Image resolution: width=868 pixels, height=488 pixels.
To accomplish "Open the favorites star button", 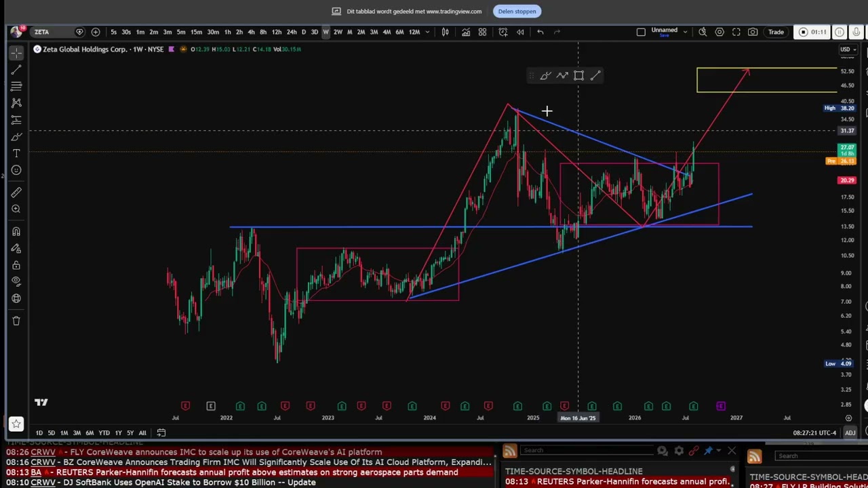I will 16,424.
